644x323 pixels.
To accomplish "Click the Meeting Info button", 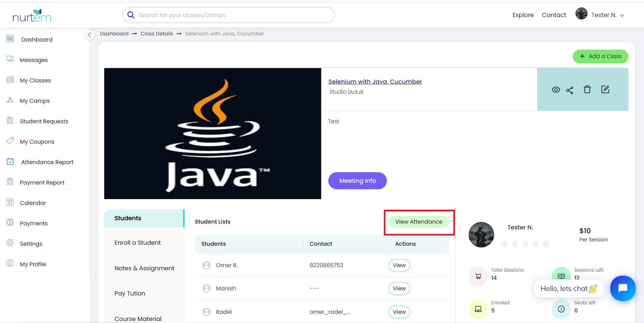I will click(x=357, y=181).
